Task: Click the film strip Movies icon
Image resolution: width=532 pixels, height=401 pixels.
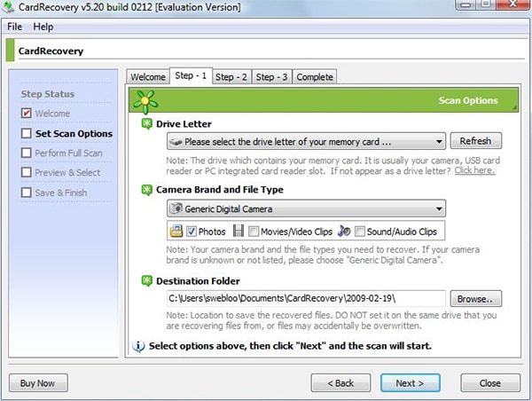Action: (239, 231)
